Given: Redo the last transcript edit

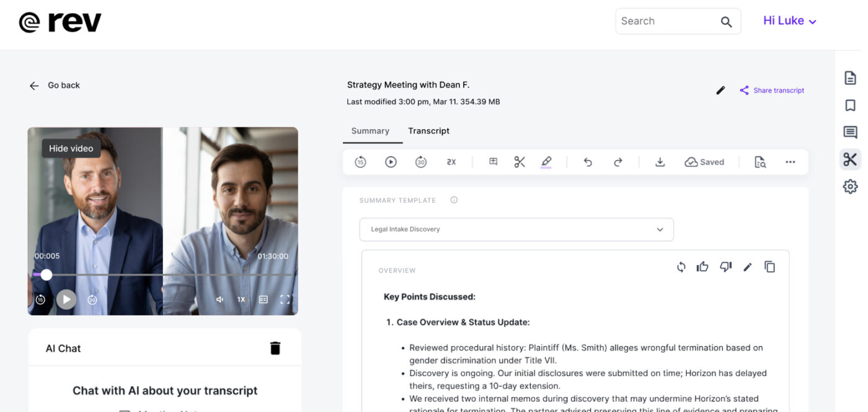Looking at the screenshot, I should (618, 161).
